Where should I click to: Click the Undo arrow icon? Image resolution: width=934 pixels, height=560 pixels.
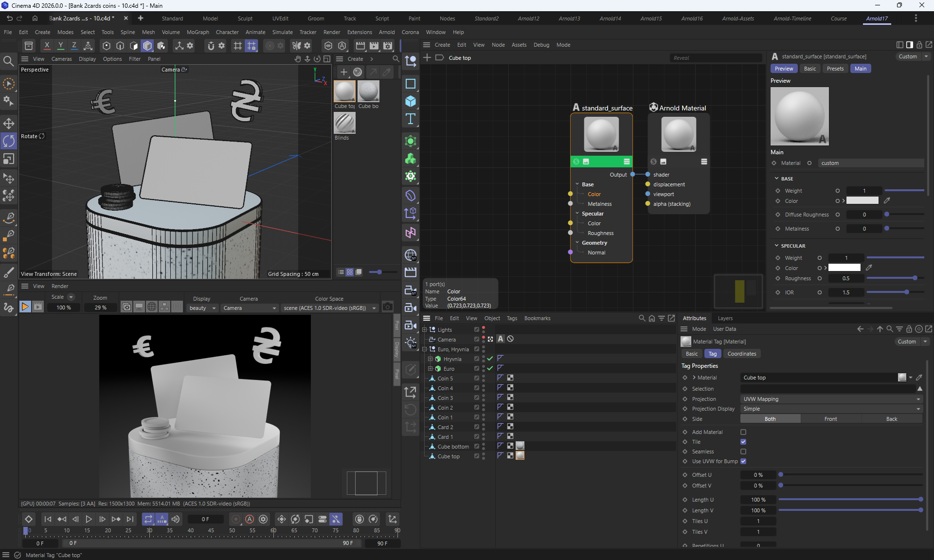point(9,18)
